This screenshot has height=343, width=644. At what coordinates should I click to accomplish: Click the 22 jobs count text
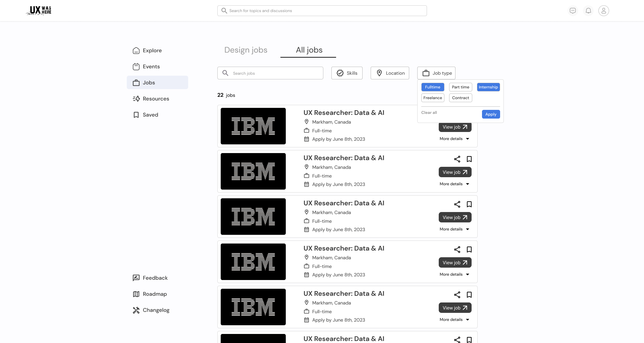[226, 95]
